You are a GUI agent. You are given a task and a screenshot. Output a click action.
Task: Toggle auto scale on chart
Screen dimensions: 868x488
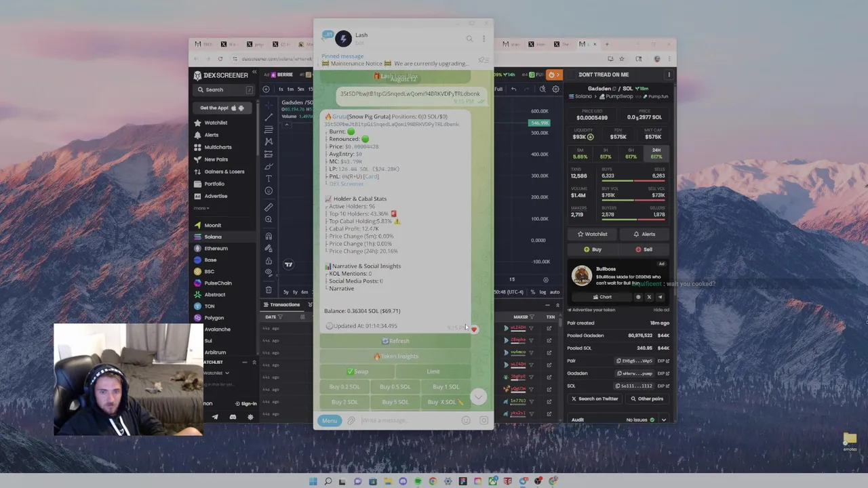tap(554, 292)
